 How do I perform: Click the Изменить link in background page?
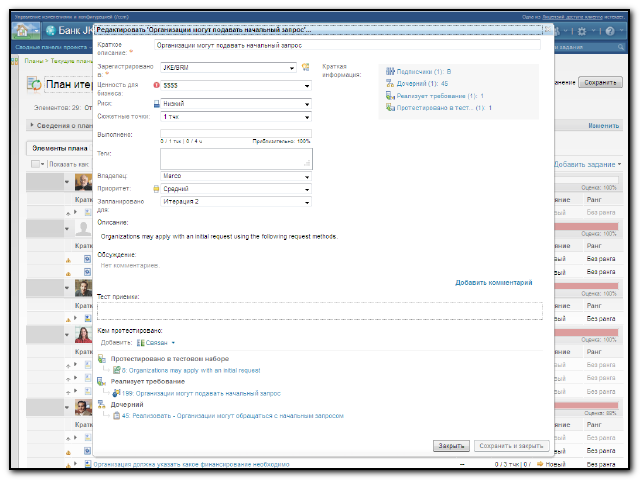604,125
